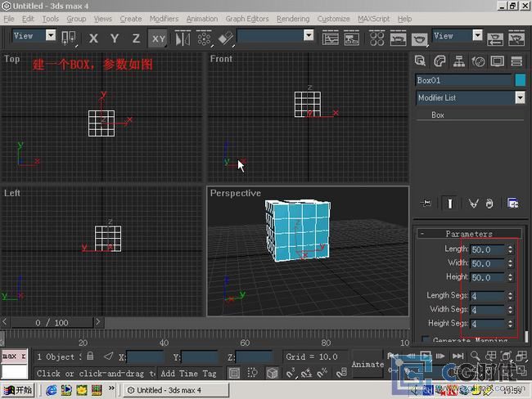Toggle the Degradation Override cube icon
This screenshot has height=399, width=532.
click(272, 373)
